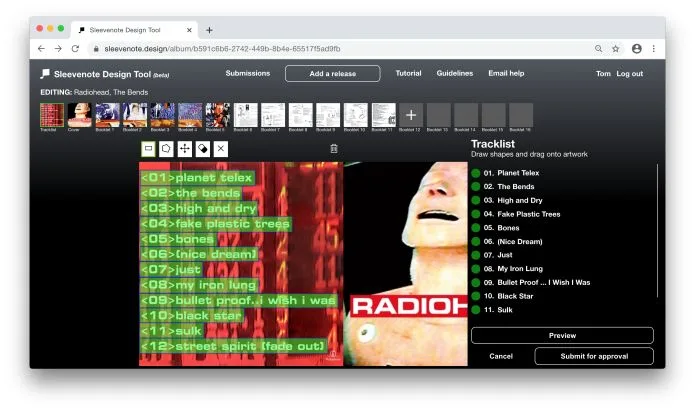Open the Submissions page
This screenshot has width=695, height=411.
pyautogui.click(x=247, y=73)
